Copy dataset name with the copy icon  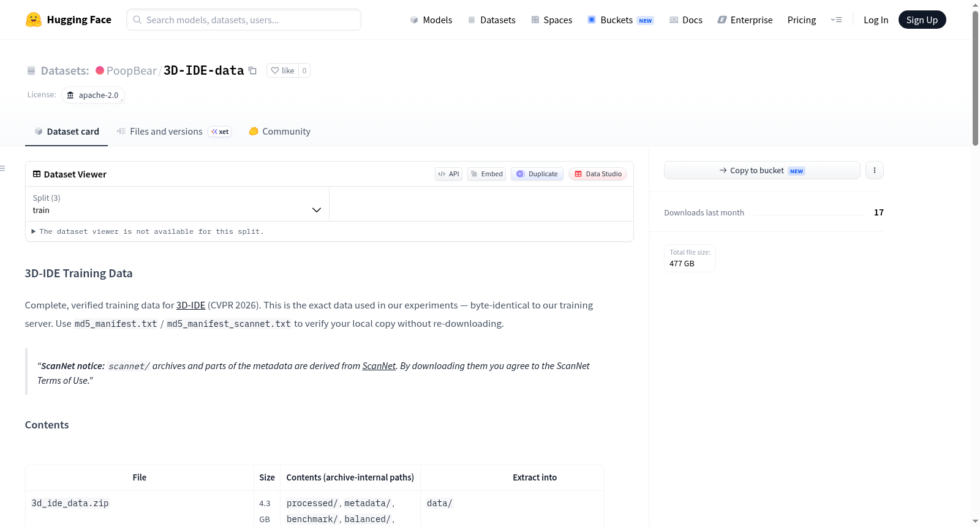tap(252, 70)
